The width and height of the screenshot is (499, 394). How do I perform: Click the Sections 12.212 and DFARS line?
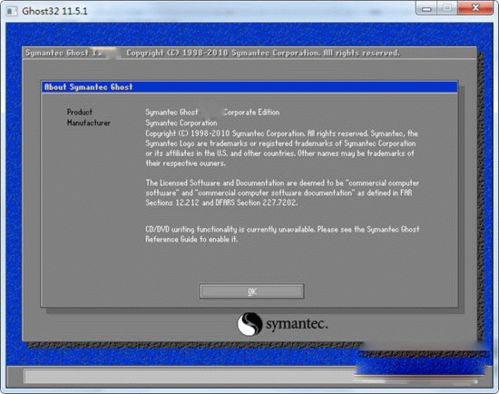(x=221, y=203)
